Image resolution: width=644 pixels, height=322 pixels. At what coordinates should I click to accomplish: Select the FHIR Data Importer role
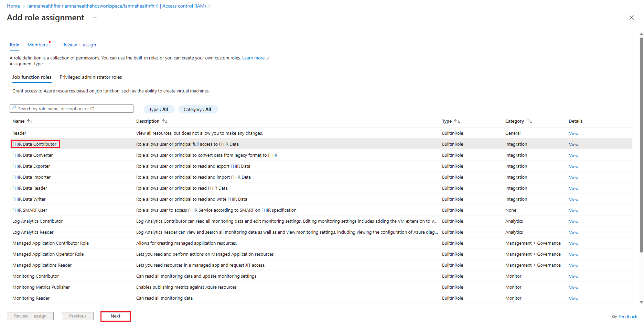[x=321, y=177]
